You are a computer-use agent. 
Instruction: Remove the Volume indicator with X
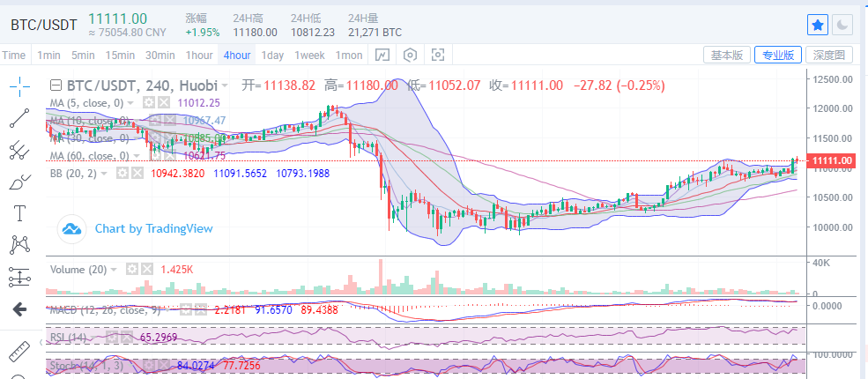(x=146, y=270)
